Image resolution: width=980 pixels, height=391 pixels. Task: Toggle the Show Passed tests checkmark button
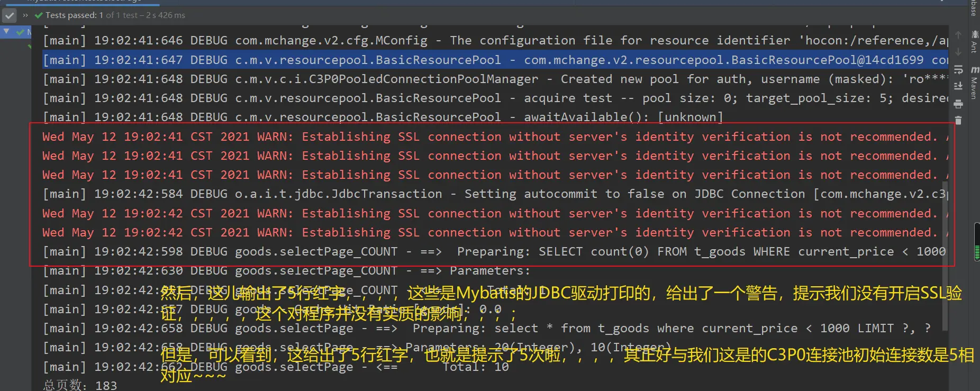tap(10, 15)
